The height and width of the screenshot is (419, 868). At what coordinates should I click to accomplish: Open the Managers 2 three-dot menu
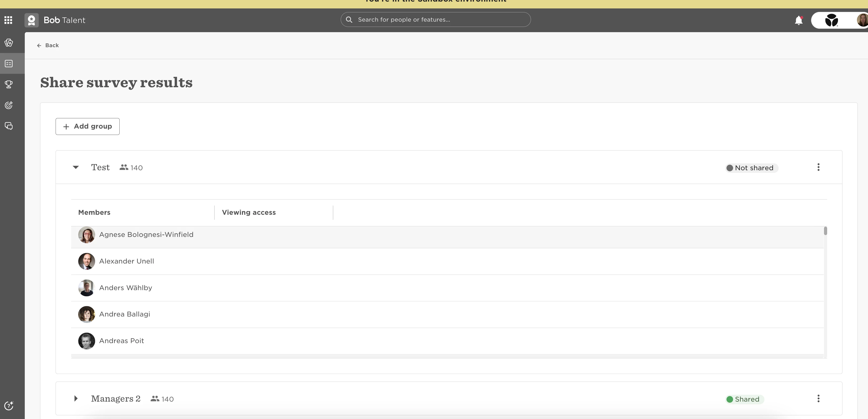[x=818, y=398]
